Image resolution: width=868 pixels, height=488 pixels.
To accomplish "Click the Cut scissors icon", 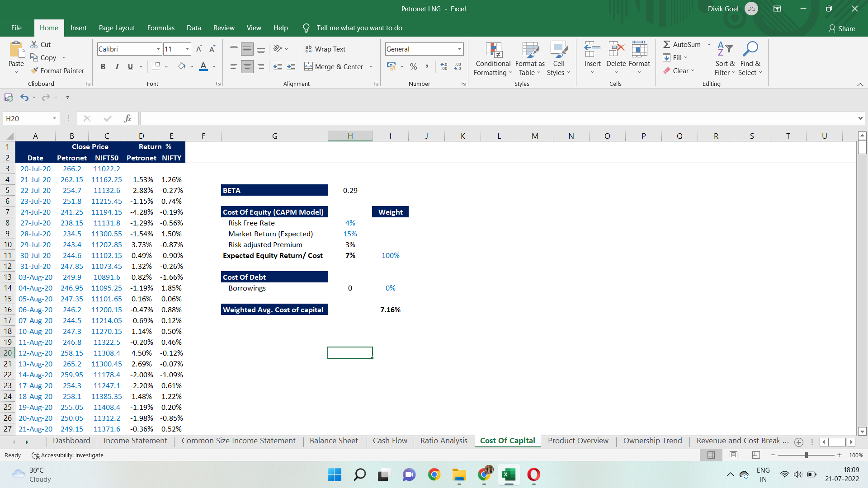I will coord(34,44).
